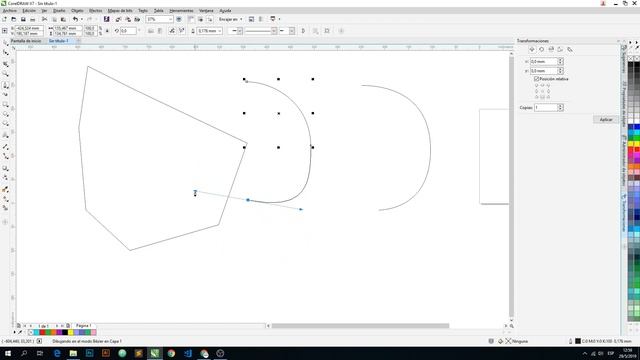Select the Shape tool in toolbox

click(5, 53)
